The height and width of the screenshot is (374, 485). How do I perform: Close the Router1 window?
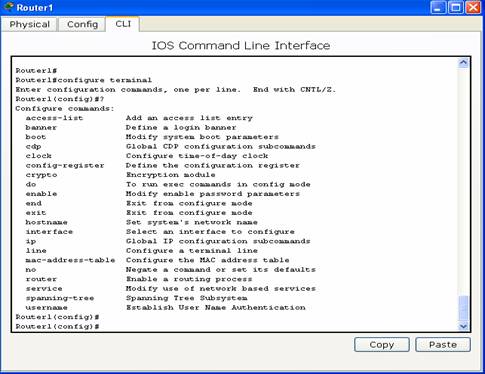point(473,7)
